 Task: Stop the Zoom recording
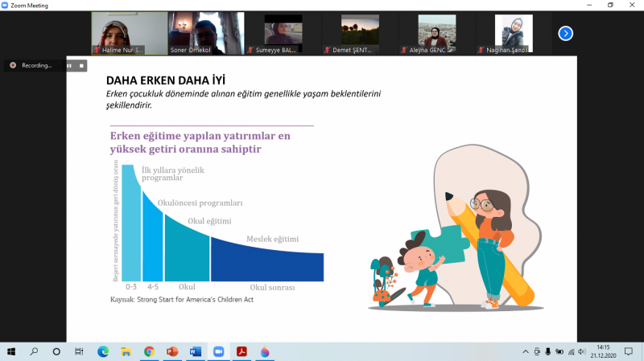[81, 65]
